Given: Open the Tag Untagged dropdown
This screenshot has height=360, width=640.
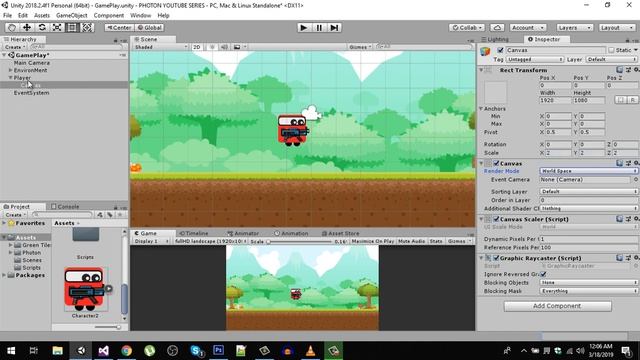Looking at the screenshot, I should (535, 60).
